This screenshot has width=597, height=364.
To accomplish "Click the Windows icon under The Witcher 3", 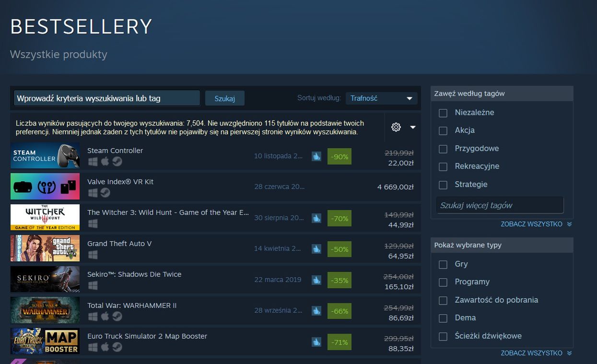I will [x=93, y=223].
